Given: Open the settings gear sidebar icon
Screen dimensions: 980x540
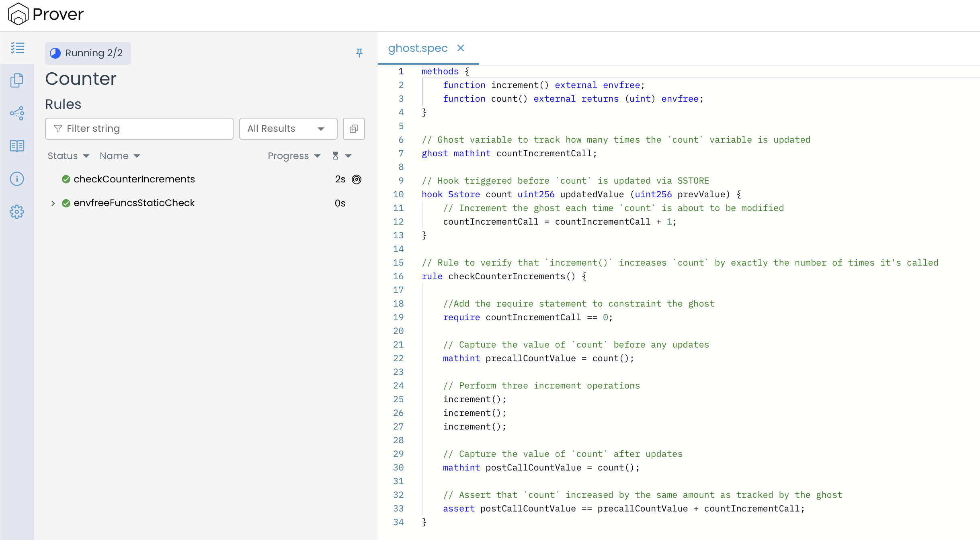Looking at the screenshot, I should pyautogui.click(x=17, y=212).
